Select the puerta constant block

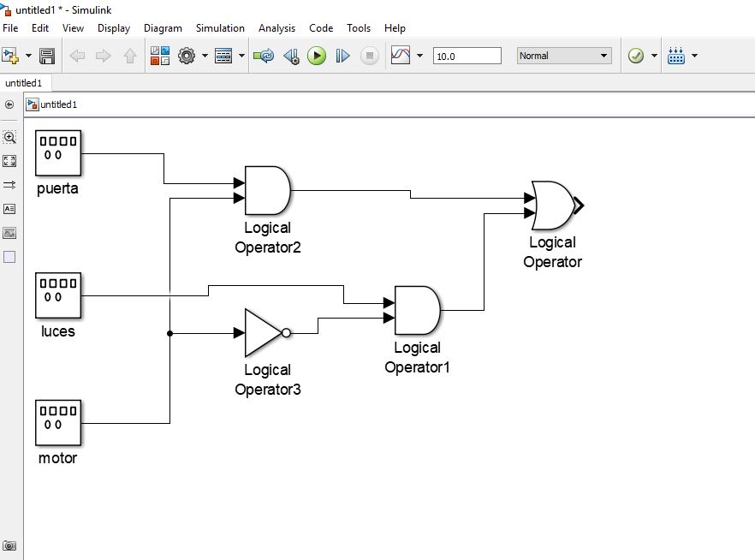tap(58, 153)
